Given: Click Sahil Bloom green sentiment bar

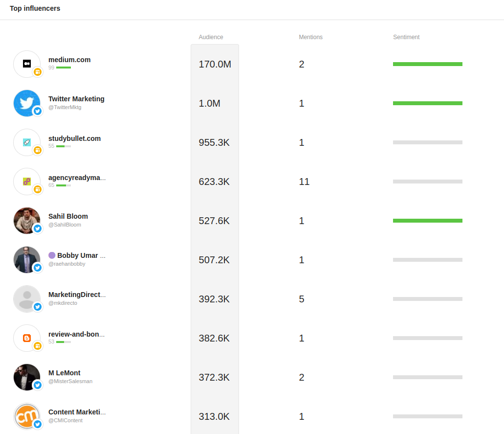Looking at the screenshot, I should (428, 221).
